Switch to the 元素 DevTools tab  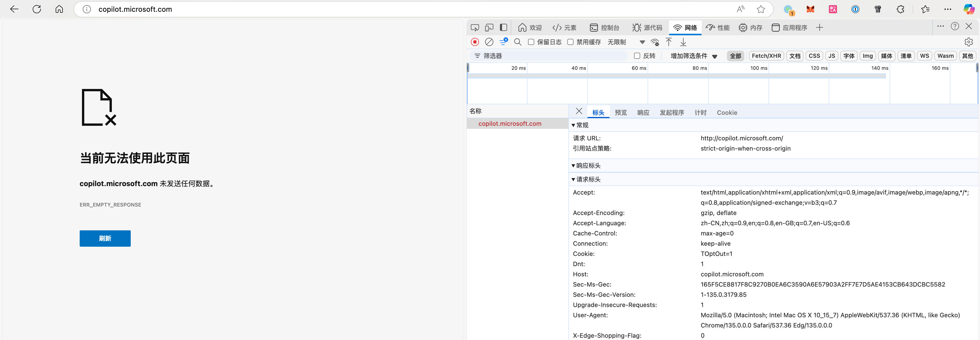564,27
